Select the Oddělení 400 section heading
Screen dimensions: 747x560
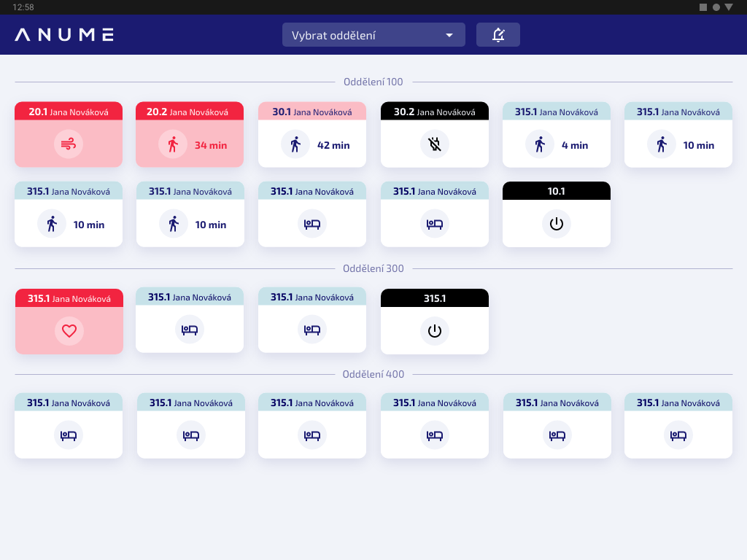coord(373,374)
